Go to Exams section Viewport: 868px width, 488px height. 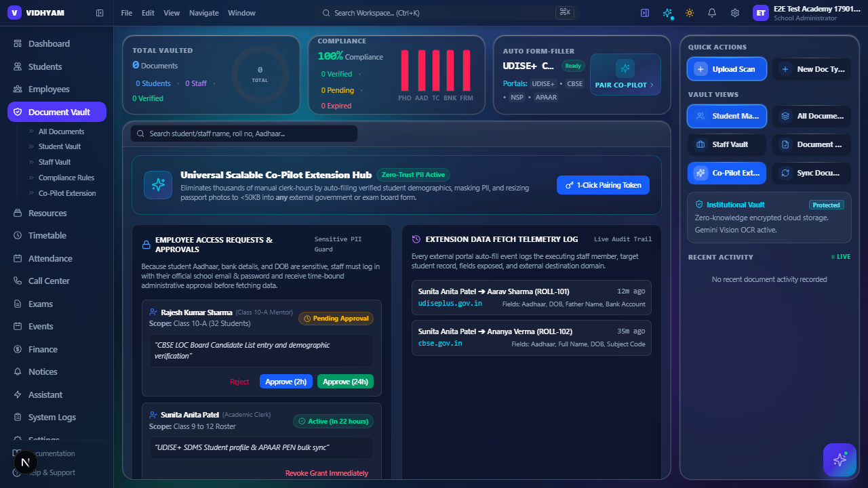click(57, 304)
